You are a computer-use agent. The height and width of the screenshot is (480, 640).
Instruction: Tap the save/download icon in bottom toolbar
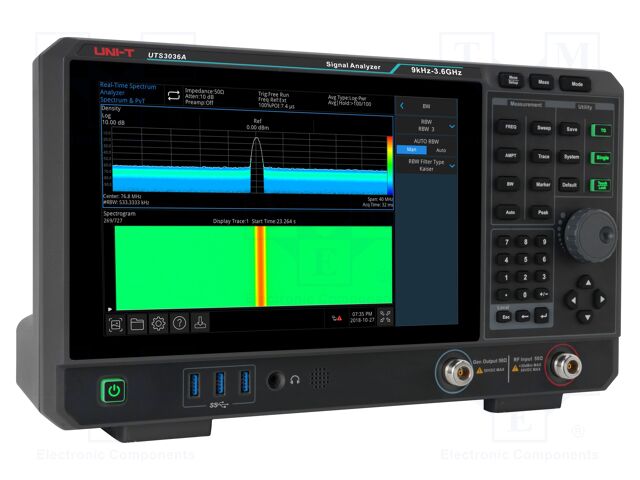[201, 322]
